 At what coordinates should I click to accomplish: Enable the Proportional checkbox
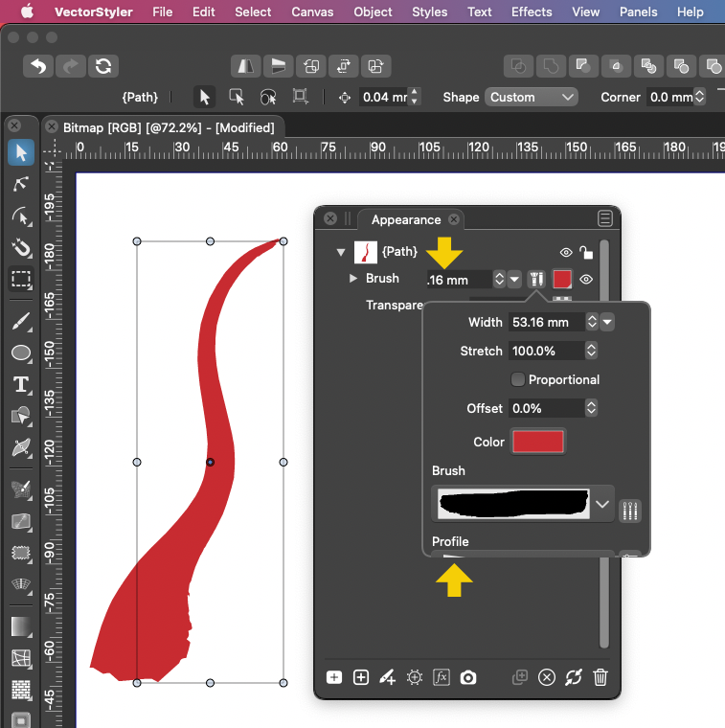(x=518, y=379)
